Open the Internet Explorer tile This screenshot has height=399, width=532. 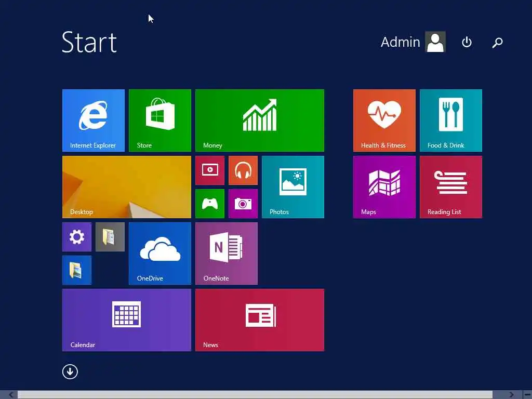[x=94, y=121]
